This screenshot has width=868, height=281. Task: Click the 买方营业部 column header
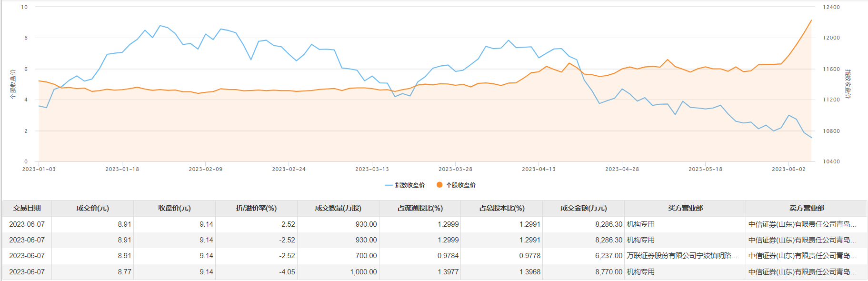685,208
